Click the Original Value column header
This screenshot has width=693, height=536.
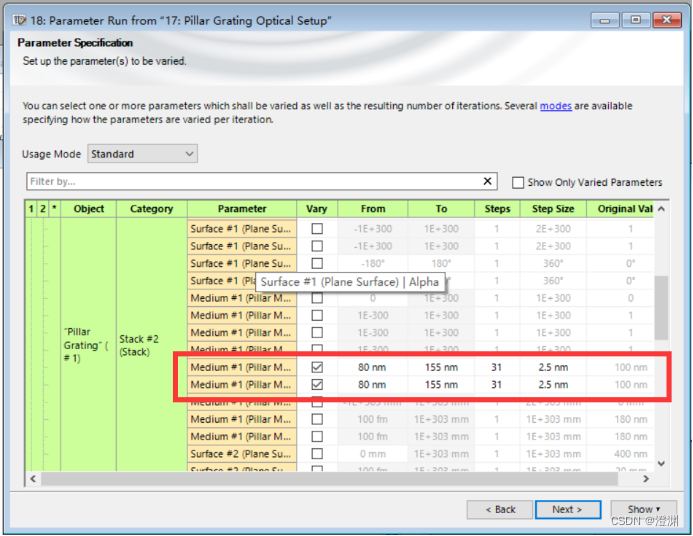point(620,209)
